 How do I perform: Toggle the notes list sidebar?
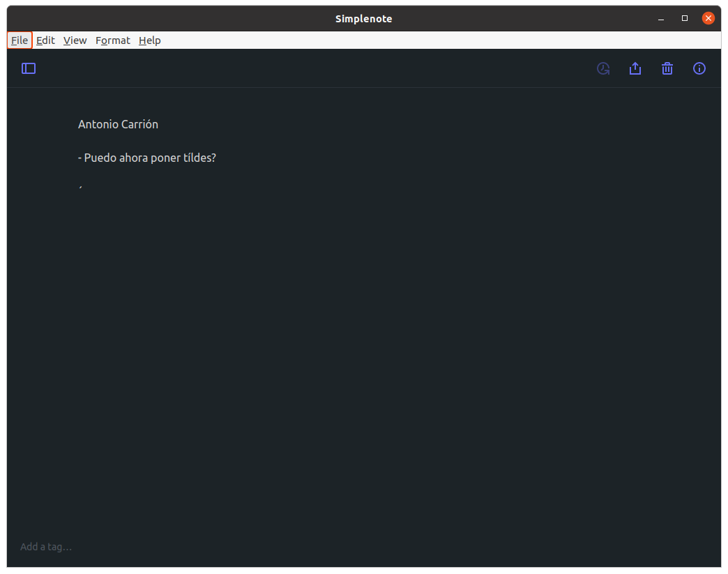(28, 68)
